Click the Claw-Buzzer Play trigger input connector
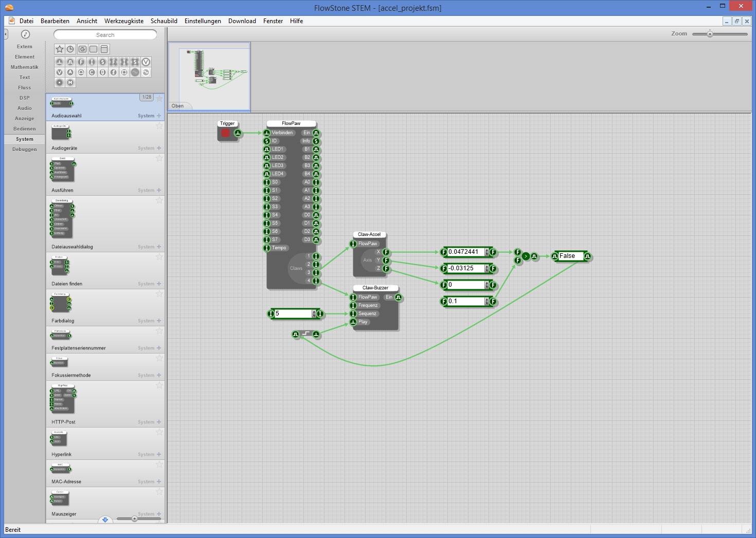Screen dimensions: 756x538 [x=353, y=322]
